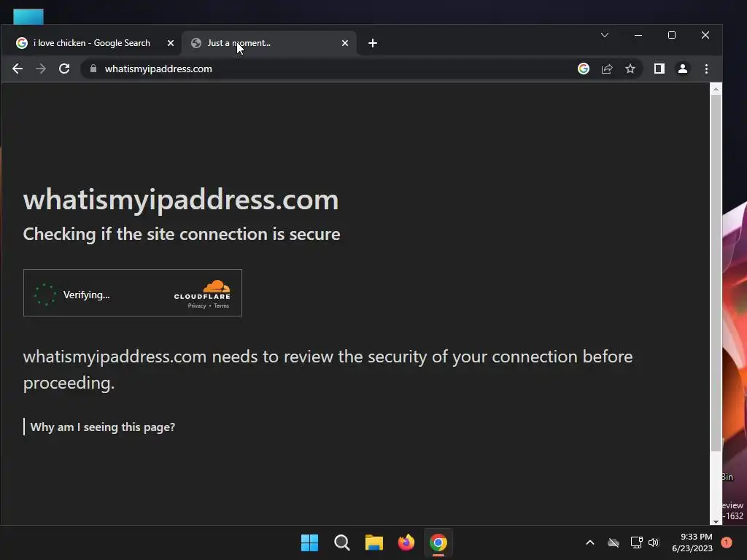Screen dimensions: 747x560
Task: Open clock showing 9:33 PM
Action: (692, 542)
